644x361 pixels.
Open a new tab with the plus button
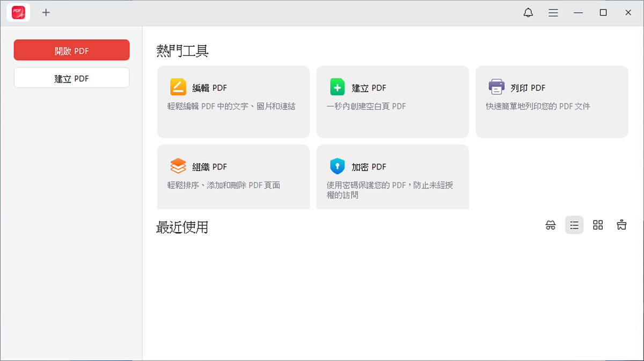[x=46, y=12]
